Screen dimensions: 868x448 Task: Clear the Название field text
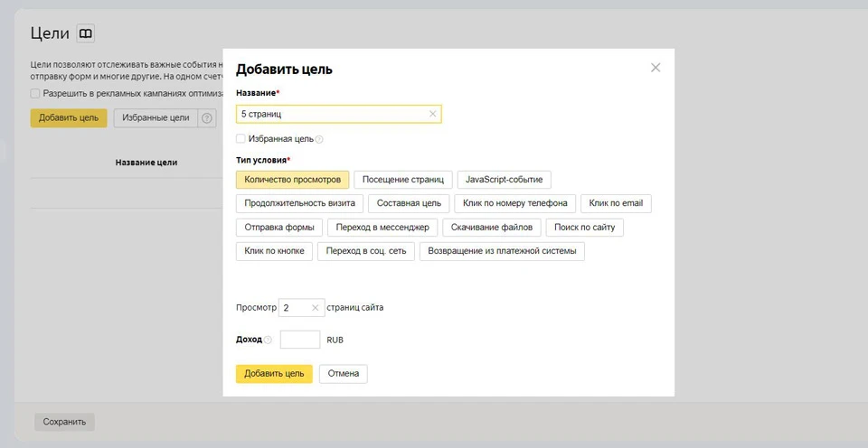pyautogui.click(x=432, y=114)
